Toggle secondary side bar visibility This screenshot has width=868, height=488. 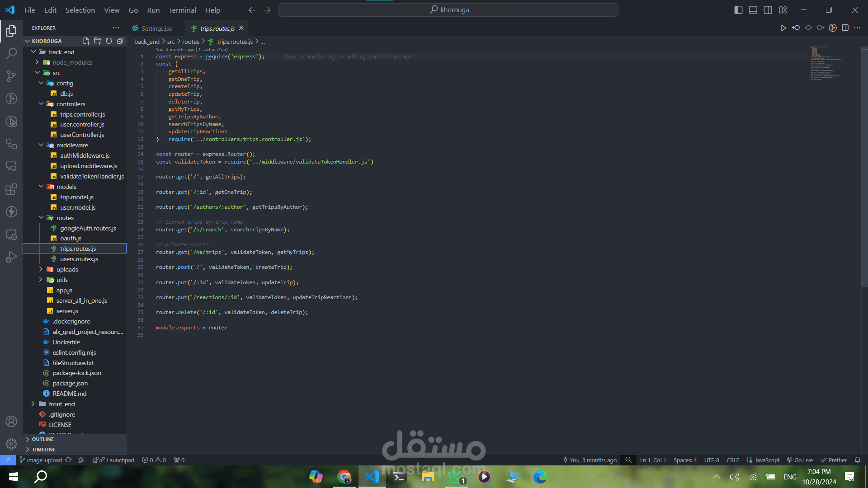click(x=768, y=10)
